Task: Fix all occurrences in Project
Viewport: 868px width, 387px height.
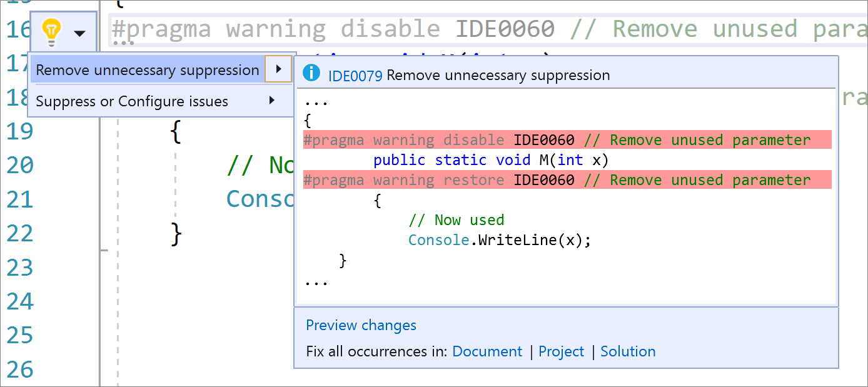Action: [561, 351]
